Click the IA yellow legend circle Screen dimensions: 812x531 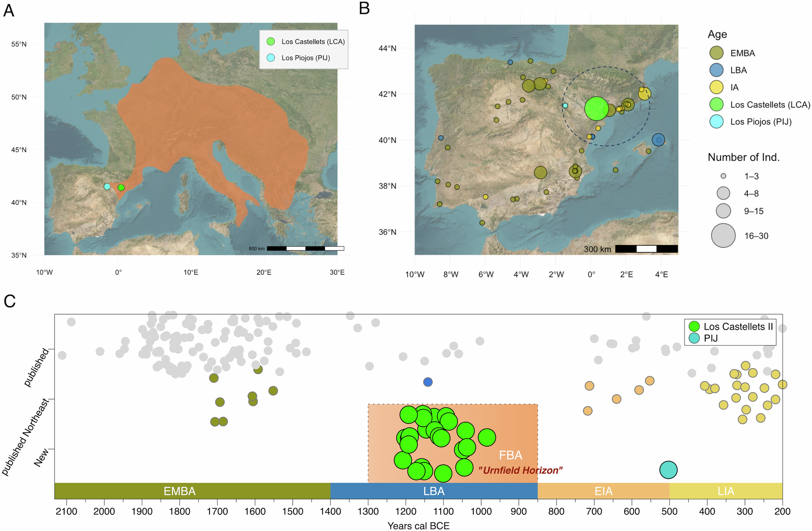(x=717, y=87)
